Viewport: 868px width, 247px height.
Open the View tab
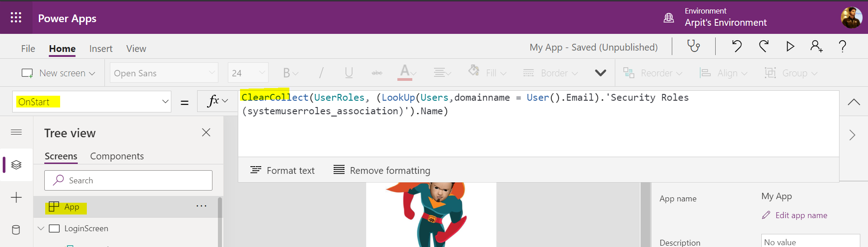click(136, 48)
